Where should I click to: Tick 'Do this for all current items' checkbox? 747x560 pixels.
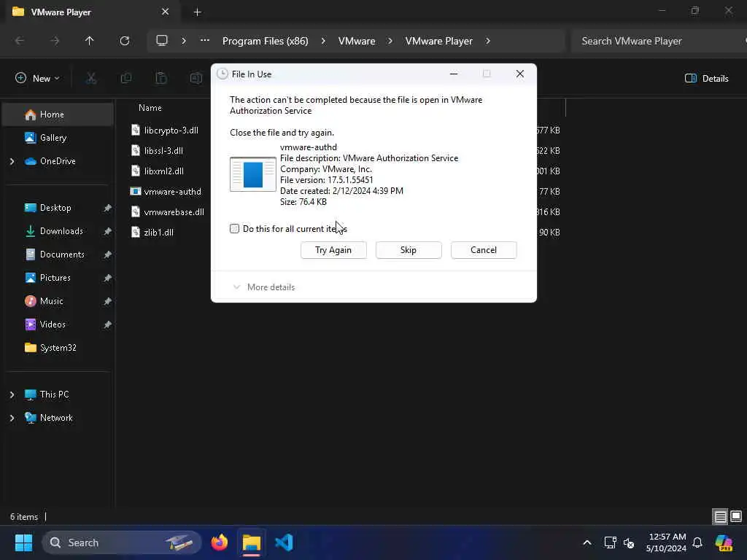point(234,228)
